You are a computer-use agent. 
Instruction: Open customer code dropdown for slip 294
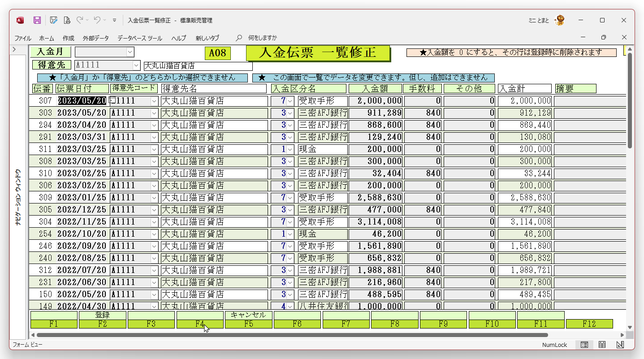(x=155, y=125)
